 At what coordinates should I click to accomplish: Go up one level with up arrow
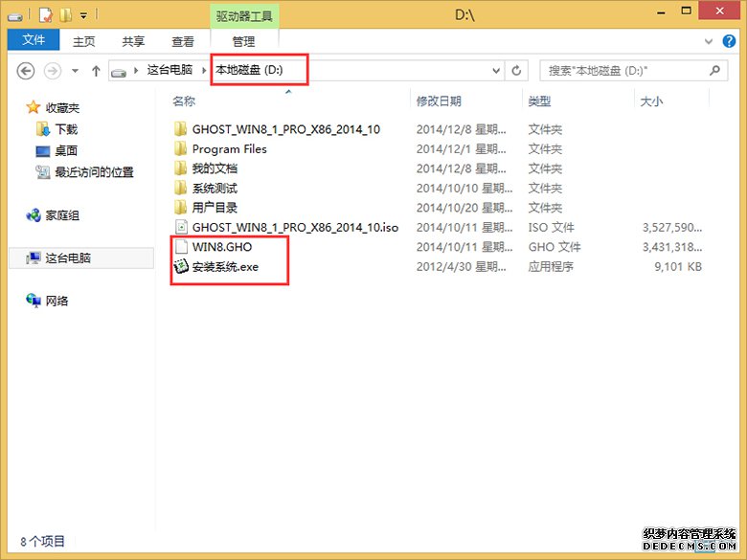coord(96,71)
